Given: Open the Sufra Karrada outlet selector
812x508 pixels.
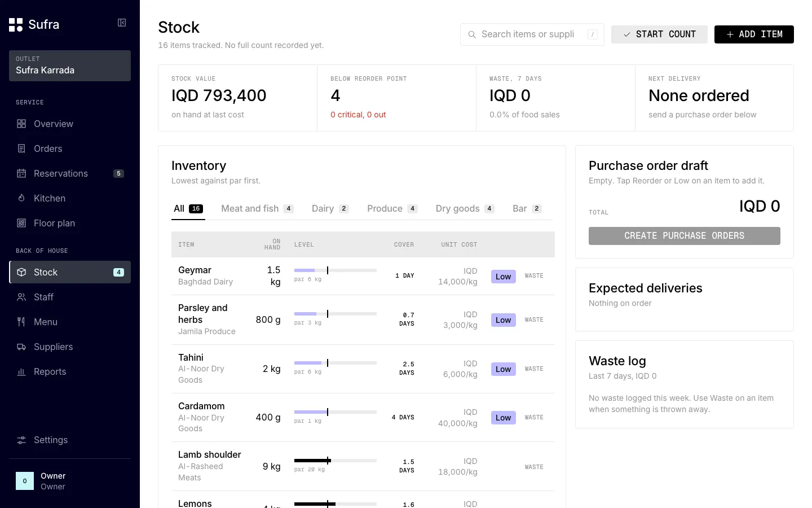Looking at the screenshot, I should pos(70,65).
